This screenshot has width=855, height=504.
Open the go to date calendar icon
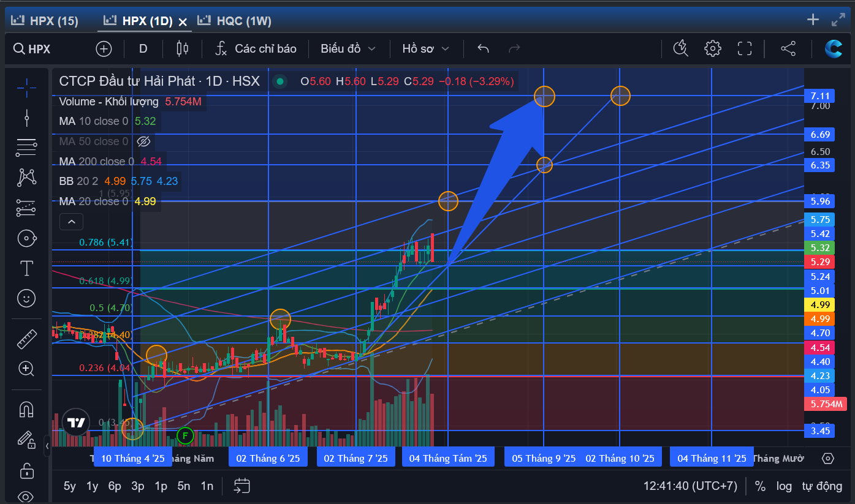[242, 486]
